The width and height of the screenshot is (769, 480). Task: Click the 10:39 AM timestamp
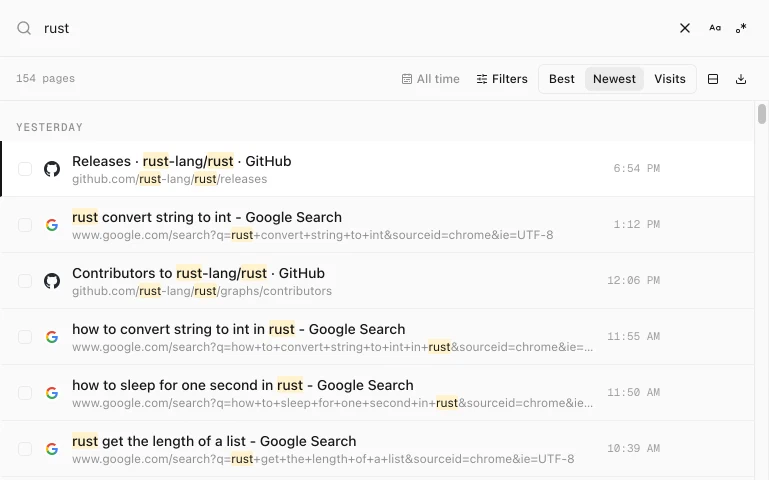coord(634,448)
